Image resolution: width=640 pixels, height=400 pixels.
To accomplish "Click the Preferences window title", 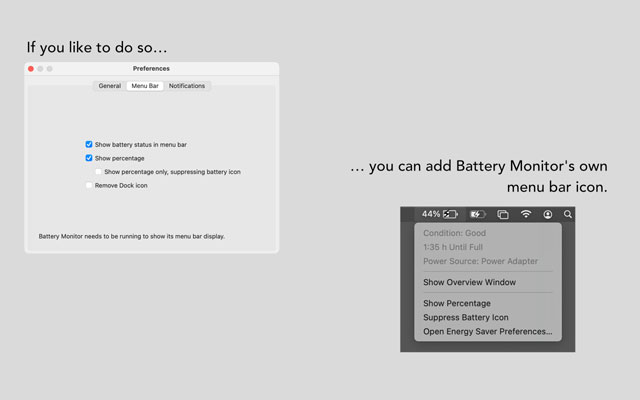I will [151, 69].
